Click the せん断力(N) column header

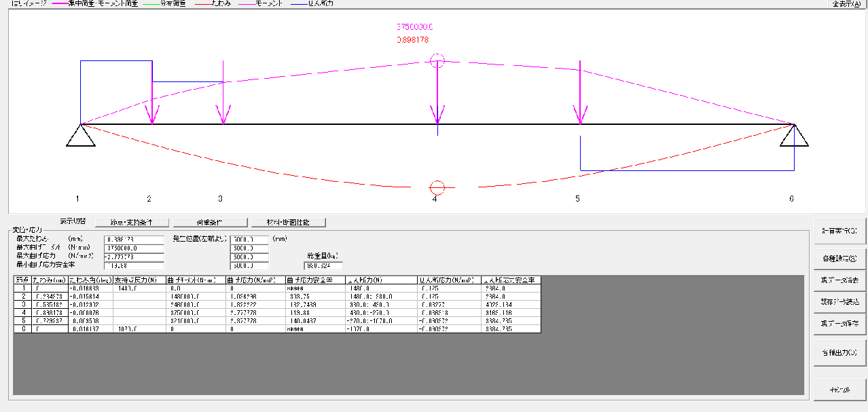(380, 280)
